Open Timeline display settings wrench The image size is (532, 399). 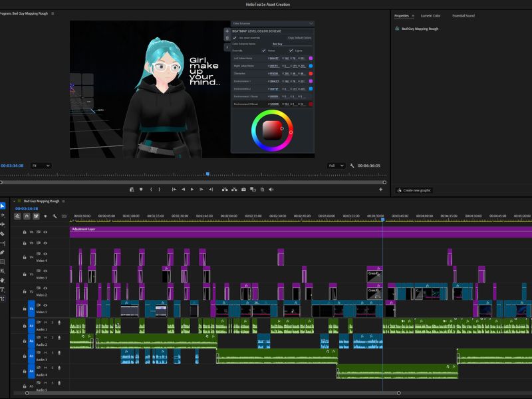click(55, 216)
